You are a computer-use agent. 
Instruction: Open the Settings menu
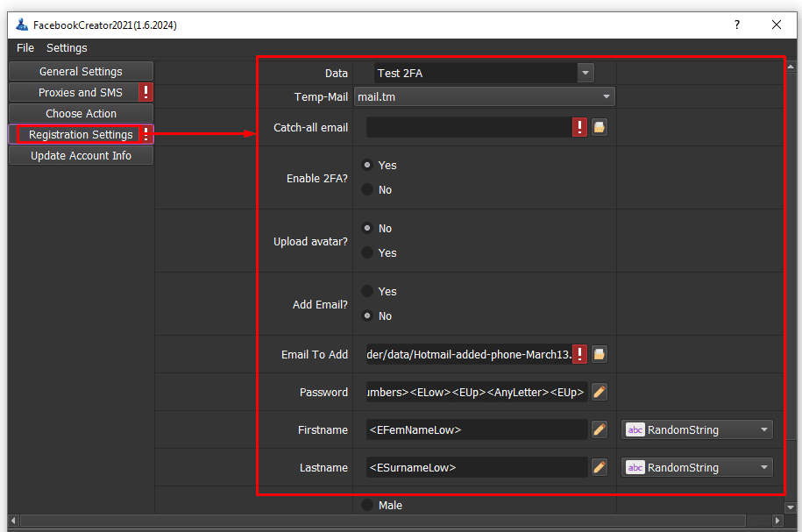coord(67,48)
